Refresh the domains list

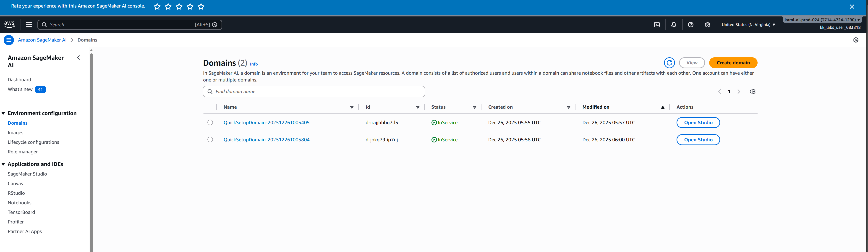tap(669, 63)
